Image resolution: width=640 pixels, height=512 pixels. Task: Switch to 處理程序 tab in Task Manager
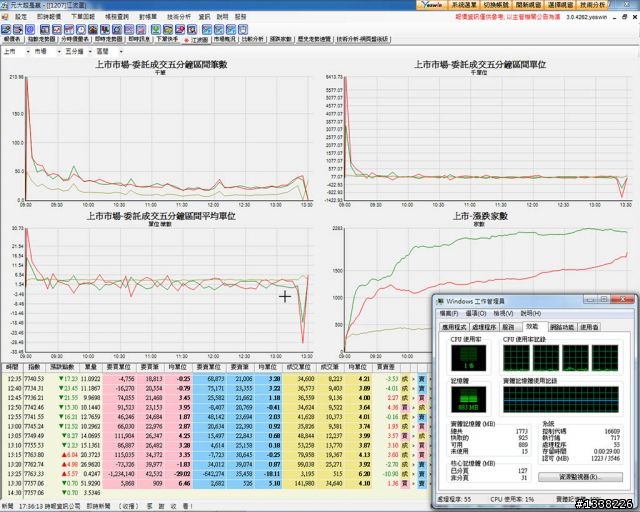[484, 327]
